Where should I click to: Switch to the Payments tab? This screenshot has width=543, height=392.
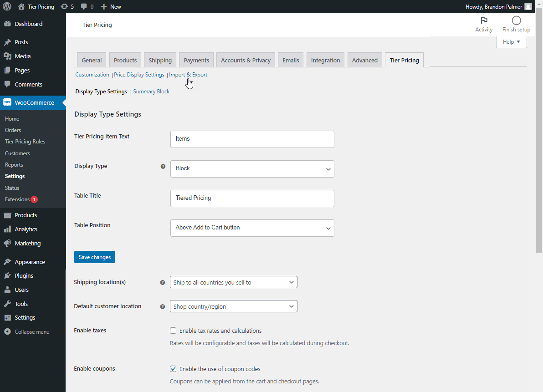196,60
